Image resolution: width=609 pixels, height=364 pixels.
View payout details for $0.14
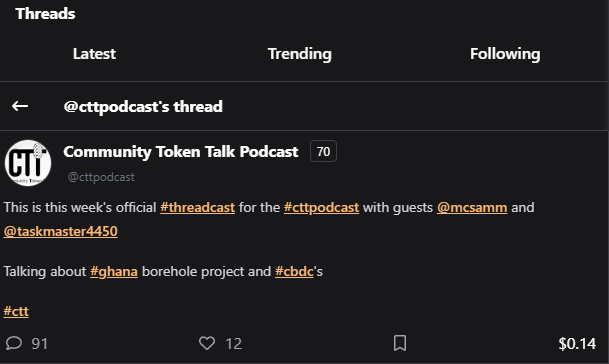(577, 343)
